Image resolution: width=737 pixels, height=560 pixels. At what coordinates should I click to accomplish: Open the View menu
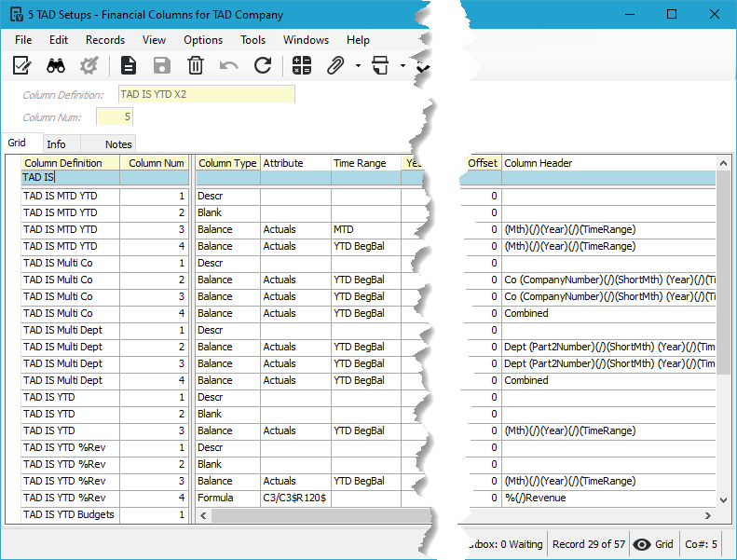[x=154, y=40]
